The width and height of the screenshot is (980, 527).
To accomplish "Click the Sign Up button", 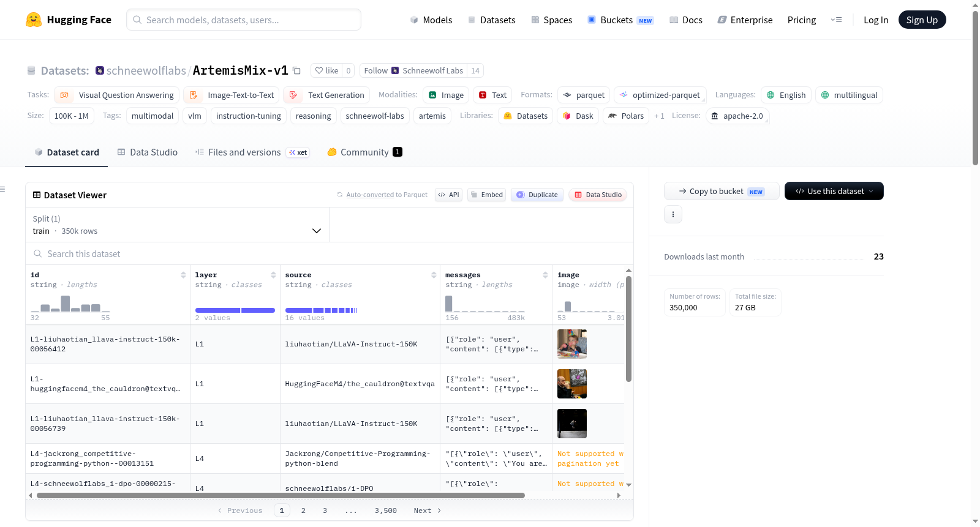I will 922,20.
